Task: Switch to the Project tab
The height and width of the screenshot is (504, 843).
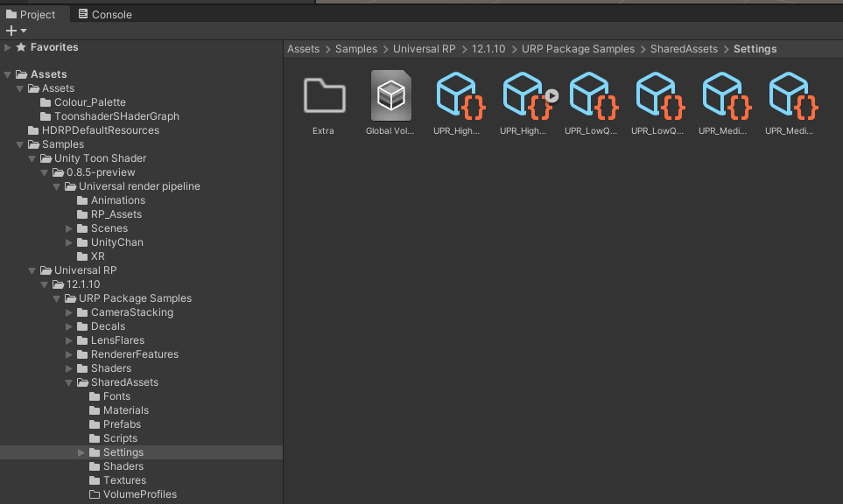Action: 31,15
